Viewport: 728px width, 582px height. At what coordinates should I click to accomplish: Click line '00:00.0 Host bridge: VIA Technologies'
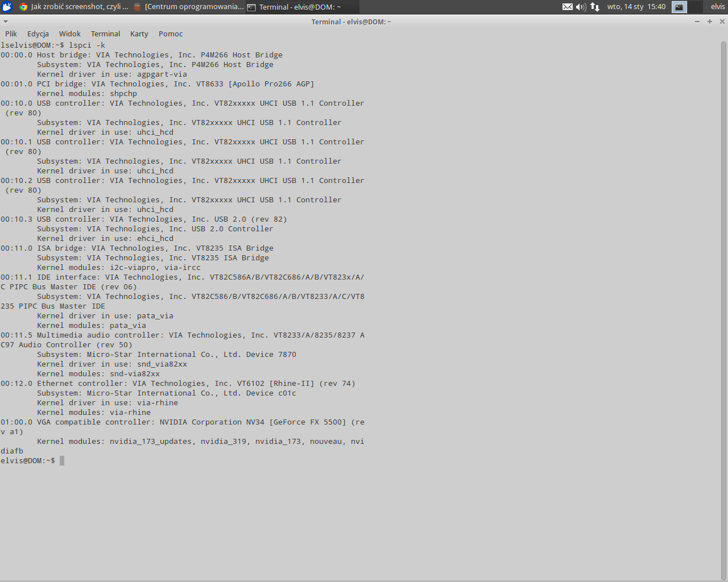142,55
